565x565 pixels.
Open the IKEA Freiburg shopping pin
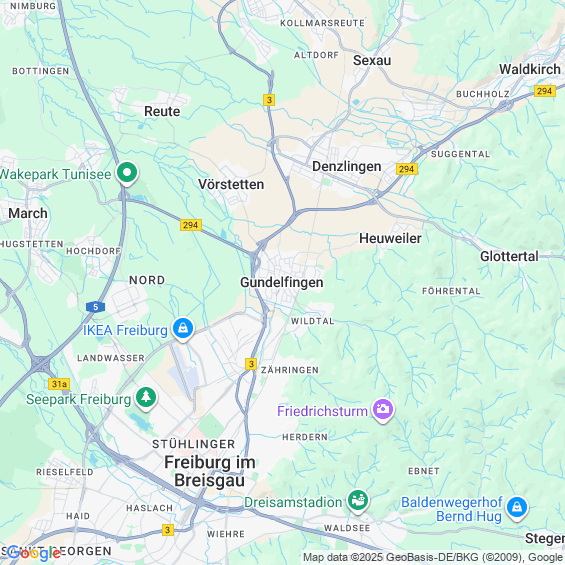[x=183, y=329]
